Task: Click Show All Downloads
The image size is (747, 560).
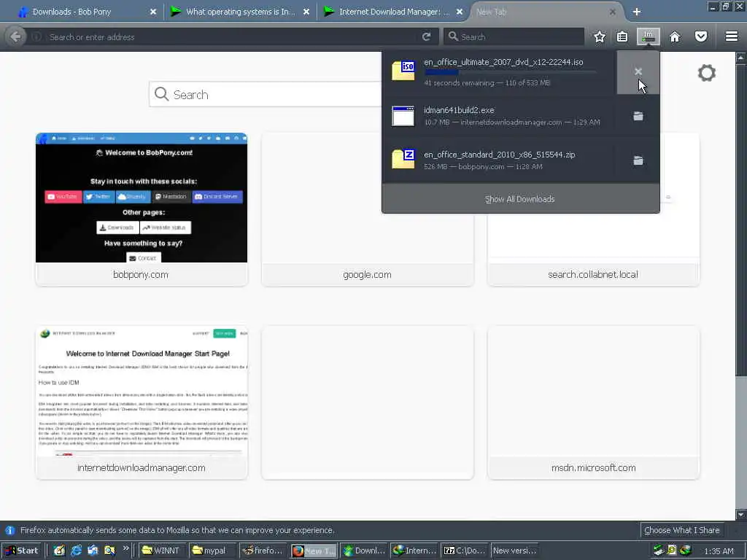Action: 519,199
